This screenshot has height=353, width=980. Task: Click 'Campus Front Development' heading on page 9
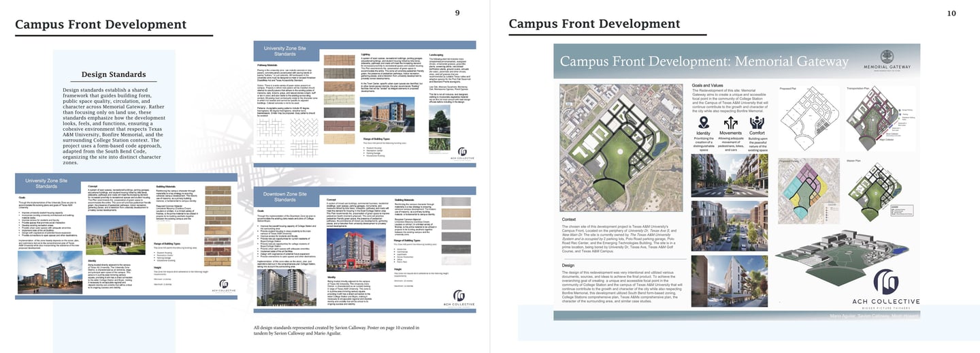(101, 25)
